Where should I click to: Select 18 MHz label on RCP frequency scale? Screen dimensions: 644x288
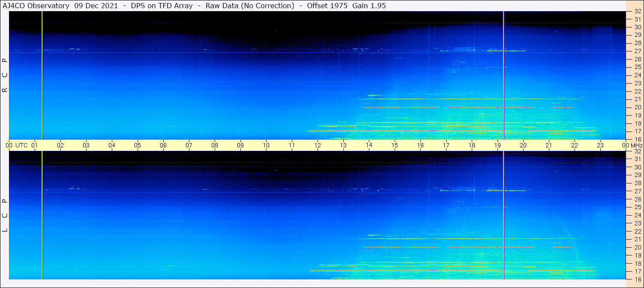click(x=638, y=123)
